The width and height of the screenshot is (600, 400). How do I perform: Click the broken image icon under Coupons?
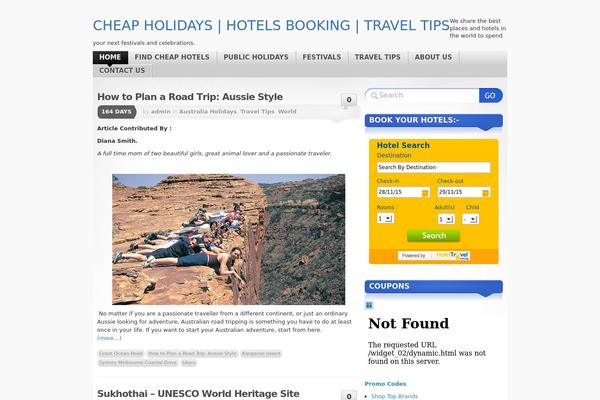point(369,305)
